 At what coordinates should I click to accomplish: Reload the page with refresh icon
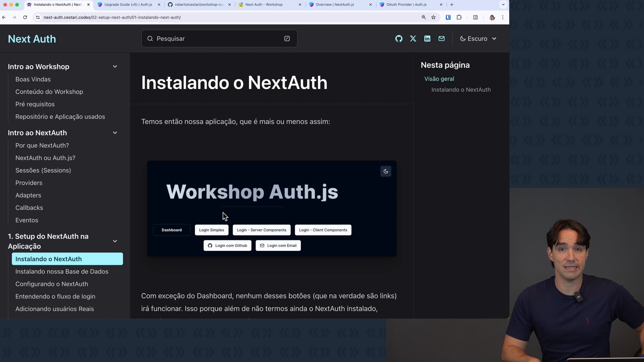[x=25, y=17]
